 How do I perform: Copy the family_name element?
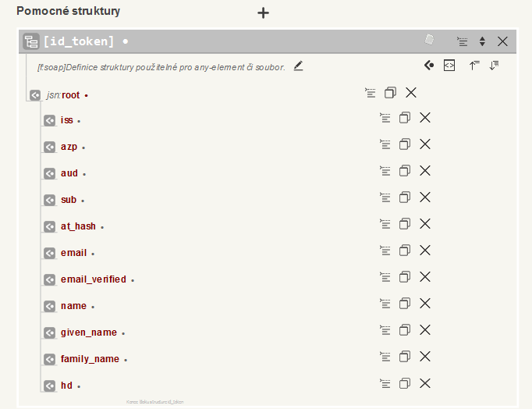tap(405, 357)
